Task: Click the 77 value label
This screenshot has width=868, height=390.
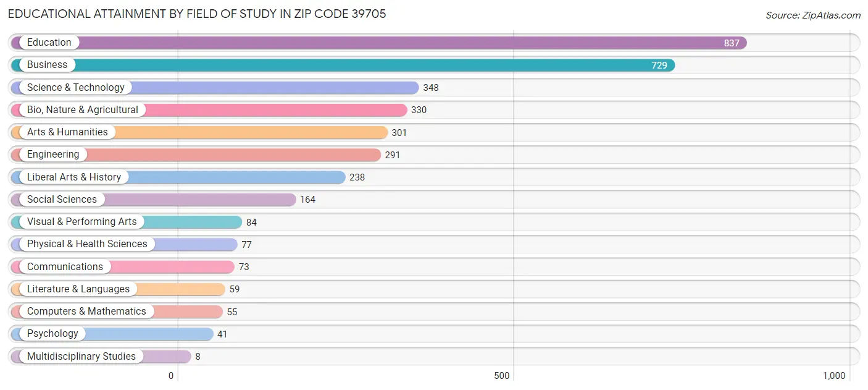Action: click(x=246, y=245)
